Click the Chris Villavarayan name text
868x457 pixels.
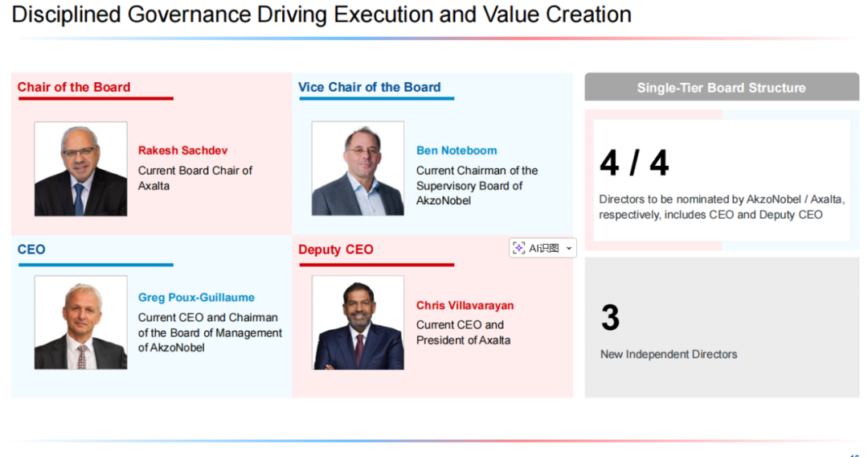[465, 306]
